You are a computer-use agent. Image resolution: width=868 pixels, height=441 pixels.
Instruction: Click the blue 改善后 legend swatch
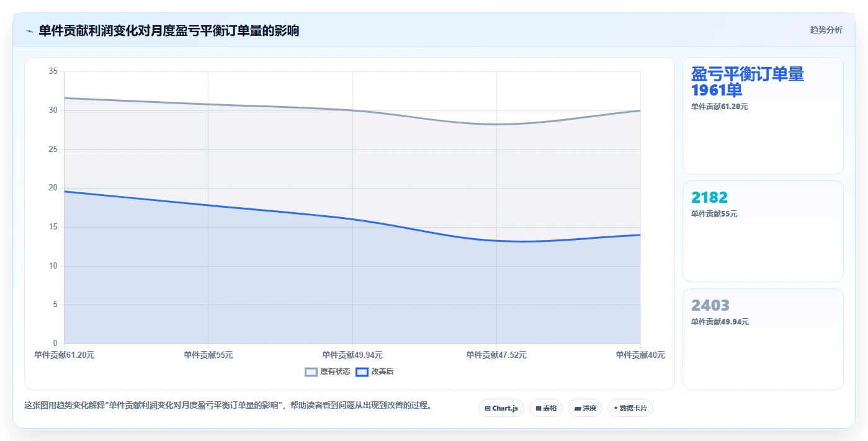(362, 372)
